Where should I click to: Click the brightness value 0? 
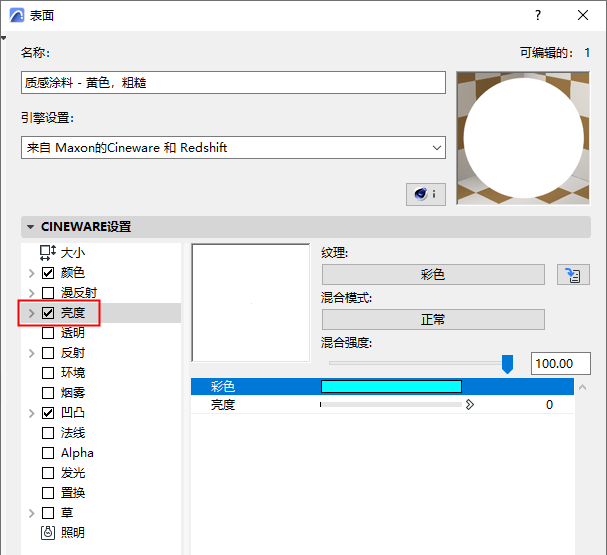[549, 405]
